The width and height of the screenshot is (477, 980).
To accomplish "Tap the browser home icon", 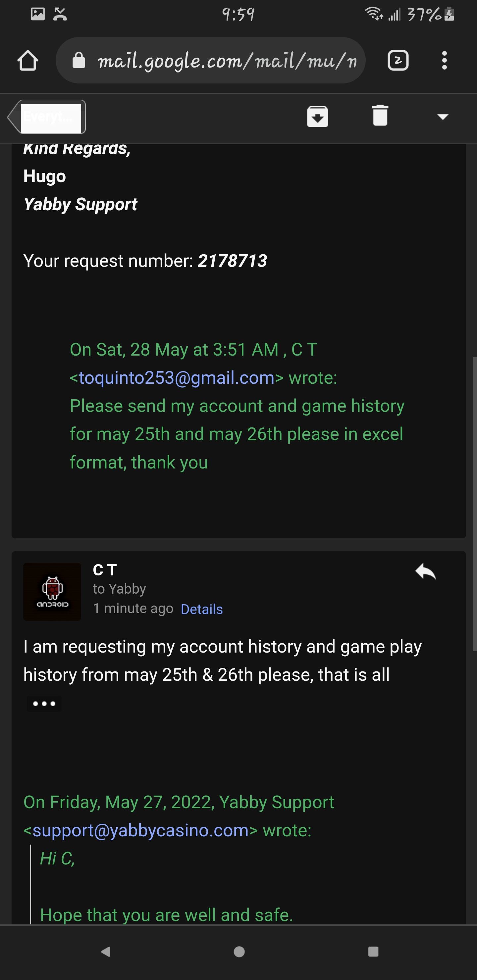I will 28,61.
